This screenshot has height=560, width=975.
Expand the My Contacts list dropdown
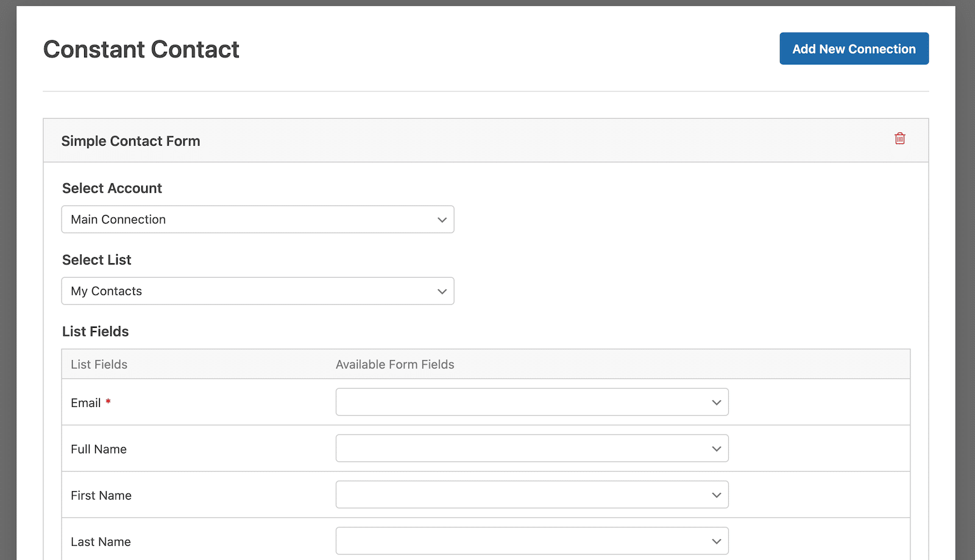point(257,291)
